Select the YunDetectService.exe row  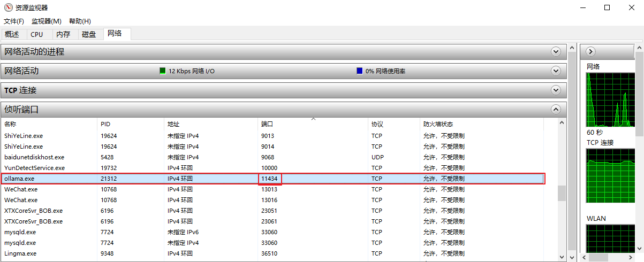click(272, 168)
